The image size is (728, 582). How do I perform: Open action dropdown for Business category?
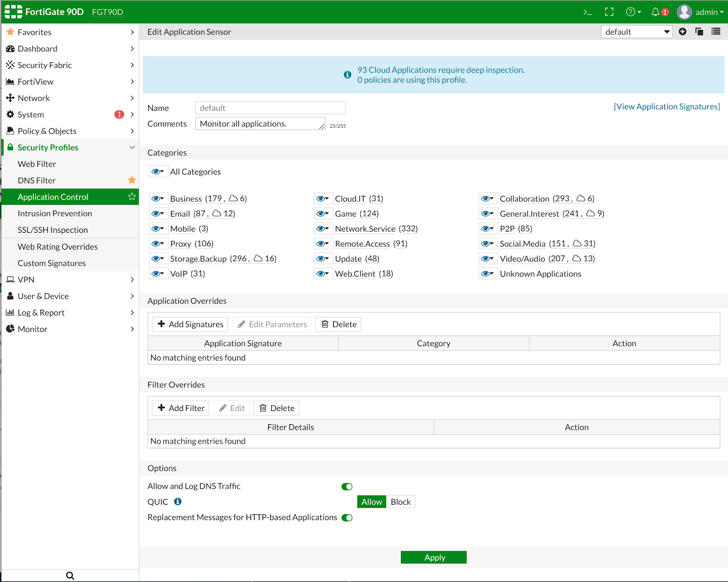[x=158, y=198]
